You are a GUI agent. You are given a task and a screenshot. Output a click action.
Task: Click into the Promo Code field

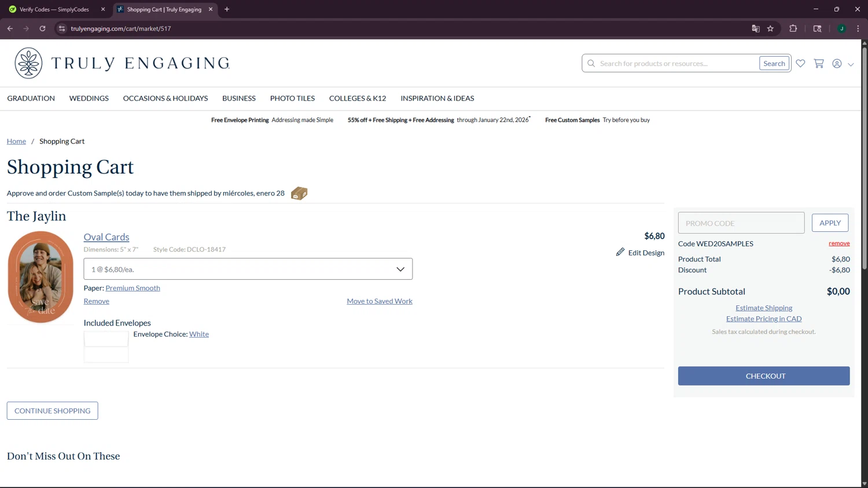[741, 223]
